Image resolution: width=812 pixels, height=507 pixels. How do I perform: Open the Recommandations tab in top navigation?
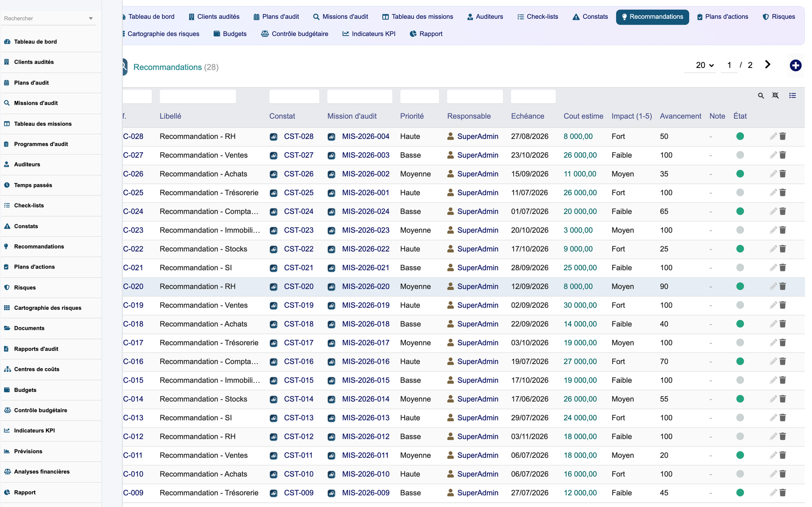pyautogui.click(x=652, y=17)
